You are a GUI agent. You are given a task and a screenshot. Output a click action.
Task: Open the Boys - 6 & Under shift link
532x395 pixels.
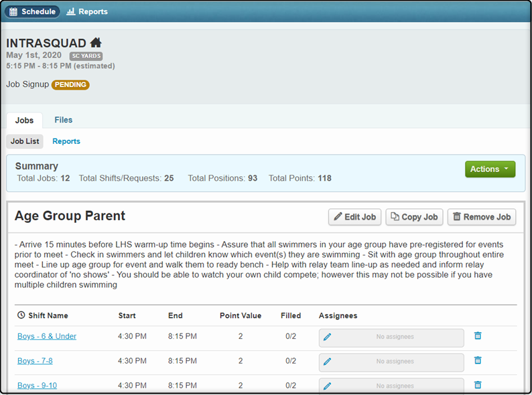(47, 336)
